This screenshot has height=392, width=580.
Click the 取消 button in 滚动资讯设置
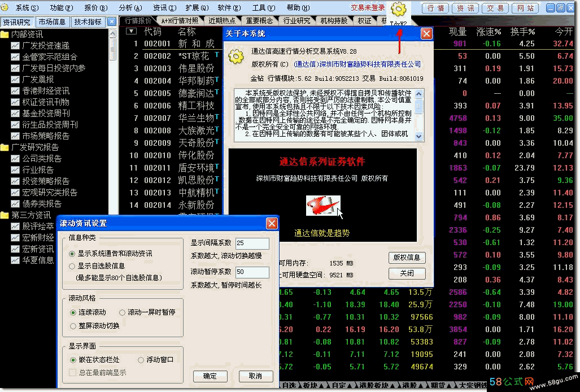pyautogui.click(x=255, y=376)
